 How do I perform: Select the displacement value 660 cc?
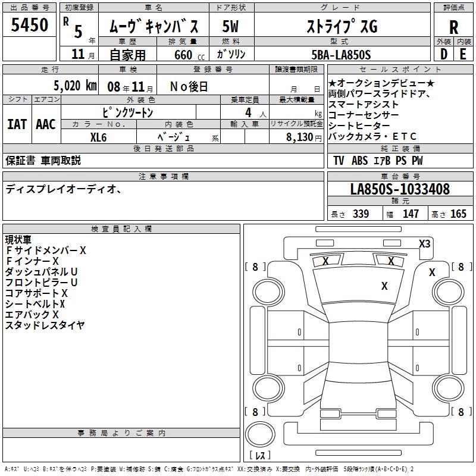[189, 55]
